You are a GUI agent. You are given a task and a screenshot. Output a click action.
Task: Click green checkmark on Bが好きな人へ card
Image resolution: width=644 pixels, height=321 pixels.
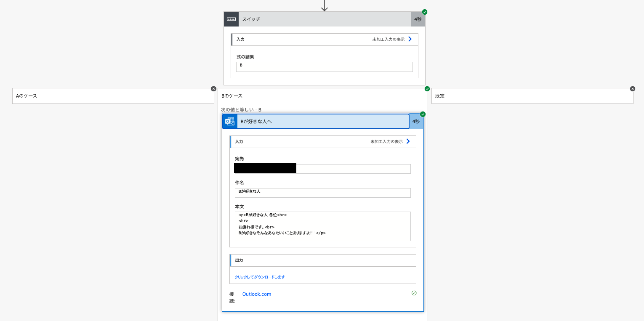(x=423, y=114)
